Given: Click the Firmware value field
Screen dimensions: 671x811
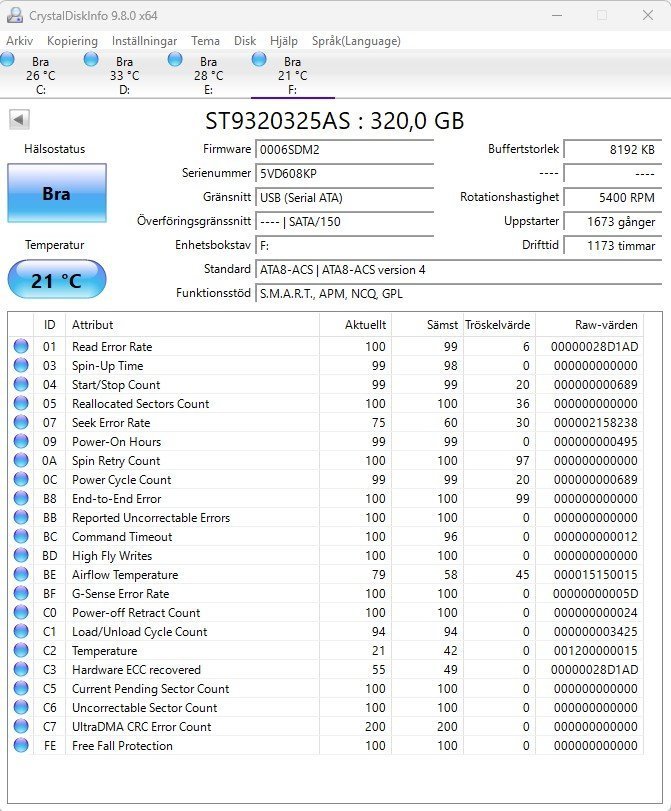Looking at the screenshot, I should pos(345,150).
